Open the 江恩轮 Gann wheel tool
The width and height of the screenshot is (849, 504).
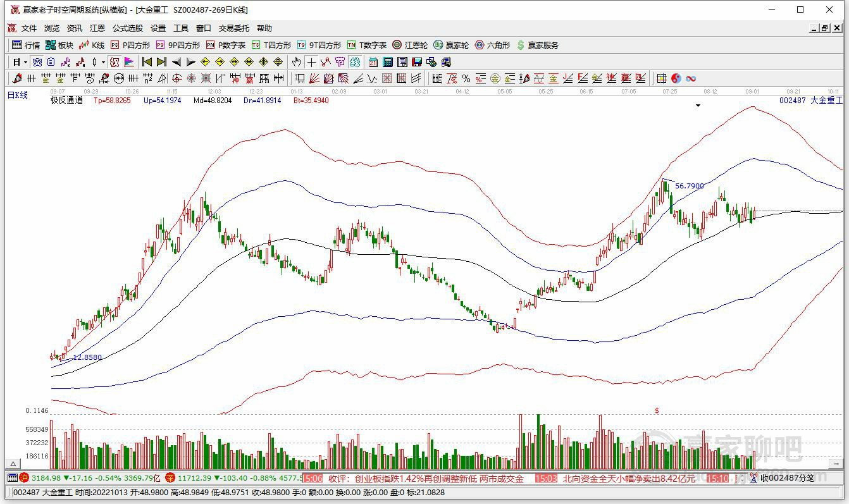(410, 45)
